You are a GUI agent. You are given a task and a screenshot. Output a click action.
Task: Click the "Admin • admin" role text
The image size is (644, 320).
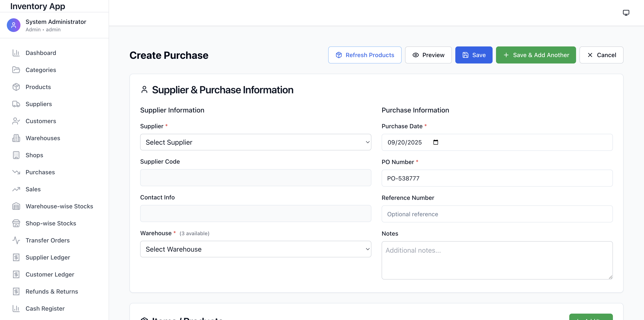(x=43, y=30)
